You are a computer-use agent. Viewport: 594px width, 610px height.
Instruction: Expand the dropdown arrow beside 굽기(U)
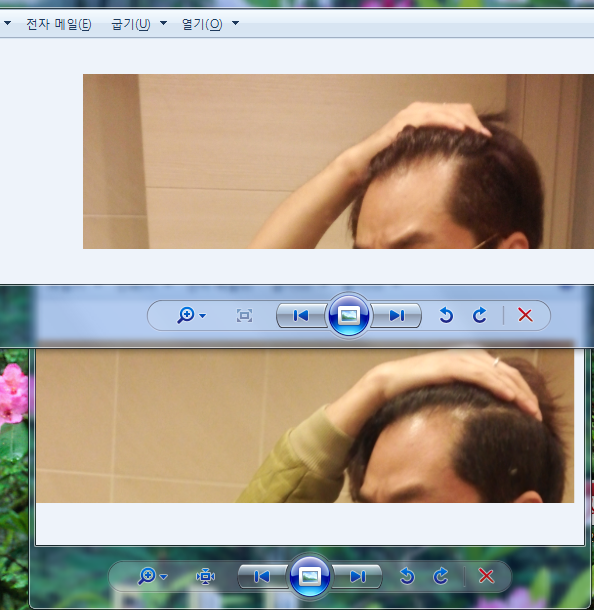(164, 23)
